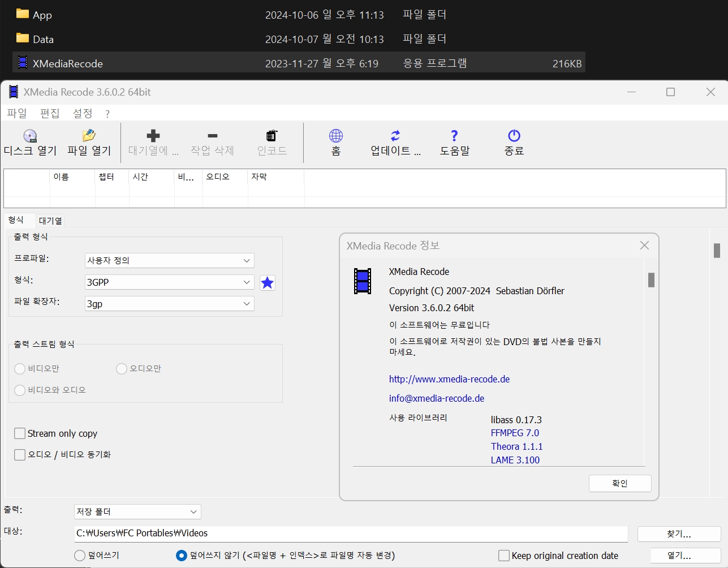This screenshot has height=568, width=728.
Task: Click the Data folder icon in file list
Action: tap(23, 38)
